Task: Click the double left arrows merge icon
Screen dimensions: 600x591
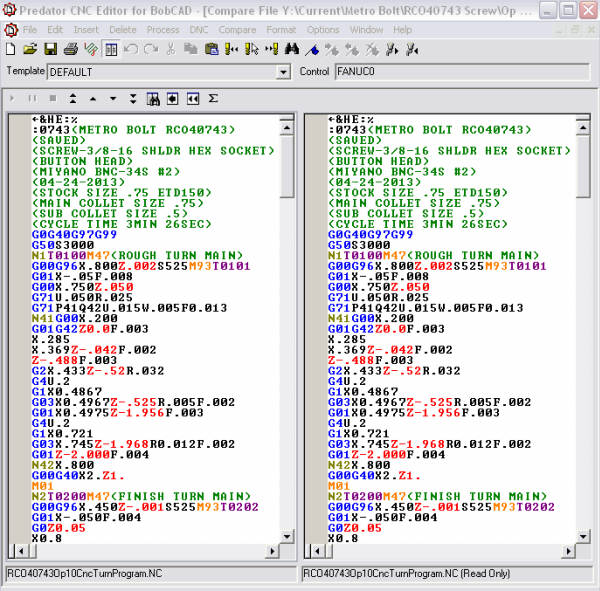Action: pos(193,99)
